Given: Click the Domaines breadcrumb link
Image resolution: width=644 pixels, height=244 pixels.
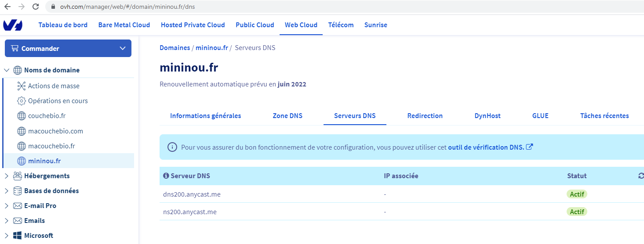Looking at the screenshot, I should [175, 48].
